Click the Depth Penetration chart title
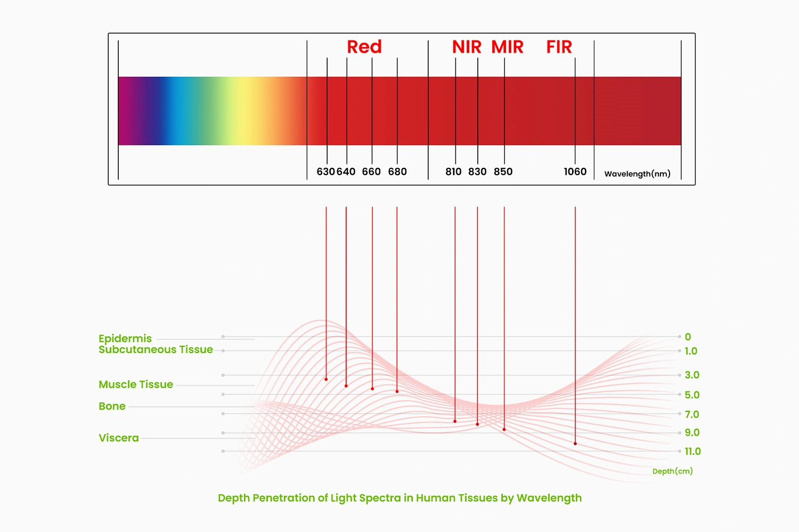 pos(399,498)
